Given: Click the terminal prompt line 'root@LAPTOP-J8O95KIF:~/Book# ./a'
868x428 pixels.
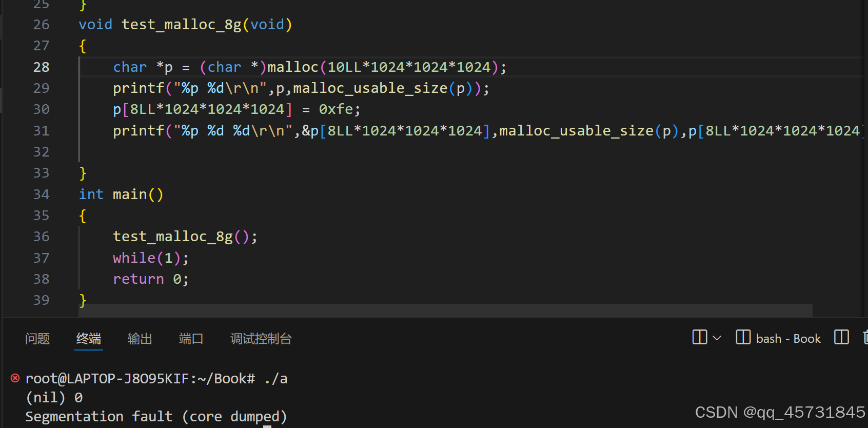Looking at the screenshot, I should coord(156,379).
